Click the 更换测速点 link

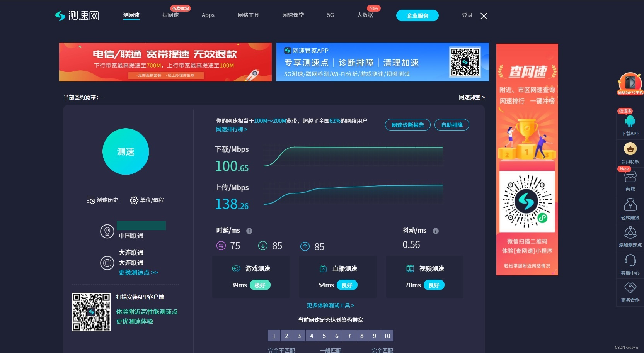tap(138, 272)
